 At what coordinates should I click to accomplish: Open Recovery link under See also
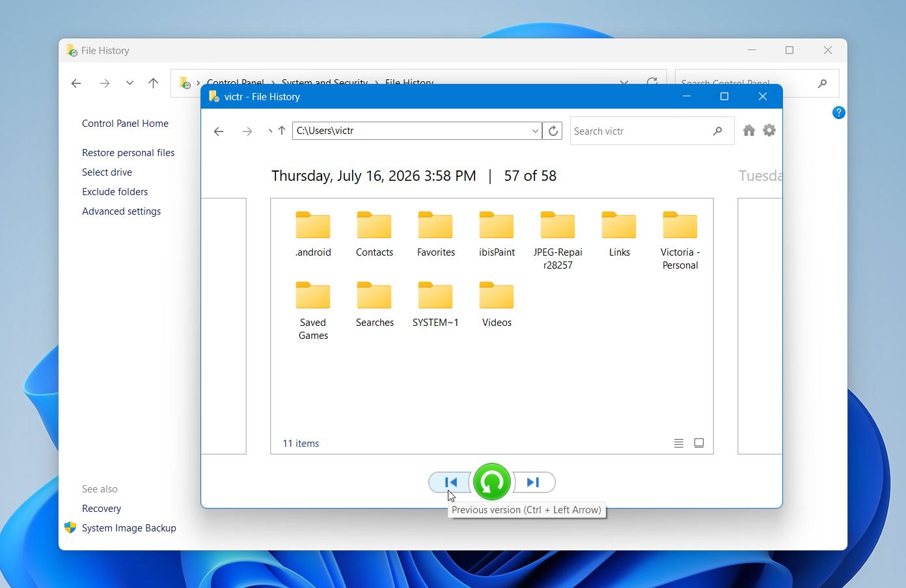click(102, 509)
